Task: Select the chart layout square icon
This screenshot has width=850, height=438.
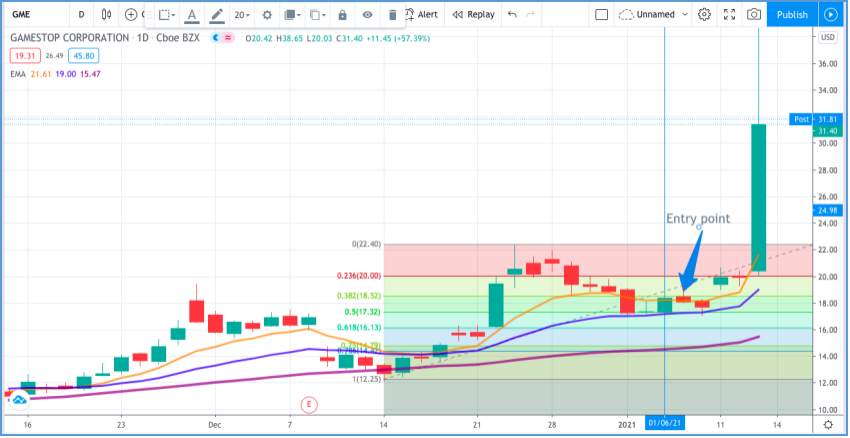Action: point(601,15)
